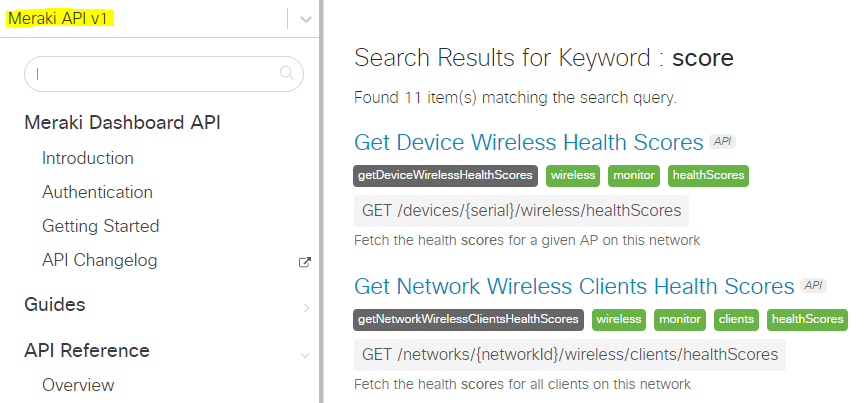Click monitor tag under Device Wireless result
Image resolution: width=866 pixels, height=403 pixels.
point(634,175)
